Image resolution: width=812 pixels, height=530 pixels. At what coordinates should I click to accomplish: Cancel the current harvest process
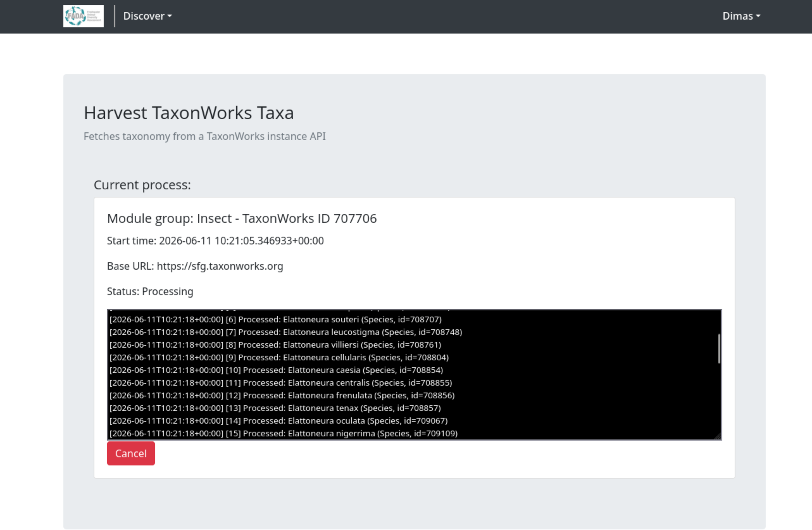pyautogui.click(x=131, y=453)
